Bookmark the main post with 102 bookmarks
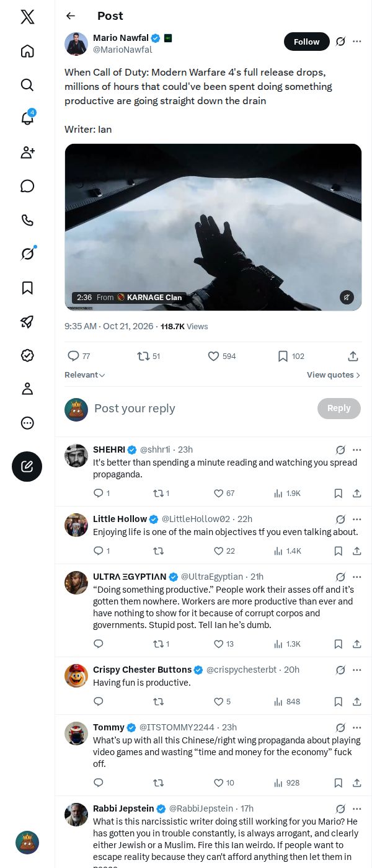This screenshot has width=372, height=868. point(290,356)
